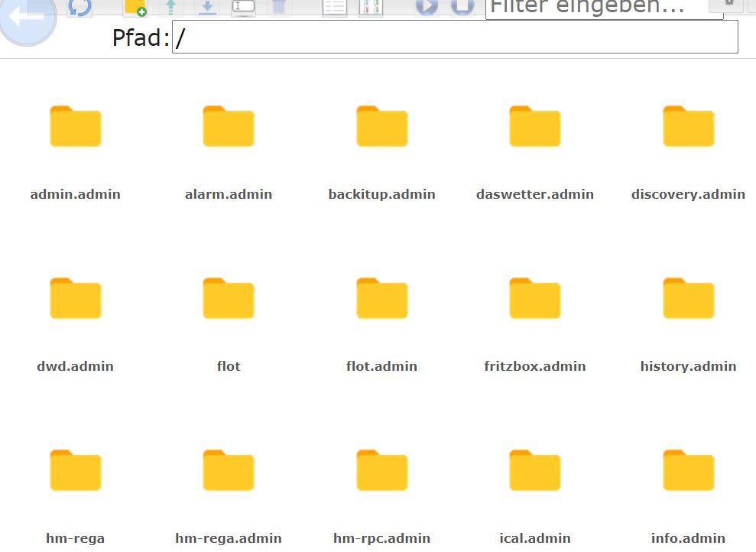Select the flot.admin folder icon
The height and width of the screenshot is (552, 756).
tap(382, 298)
